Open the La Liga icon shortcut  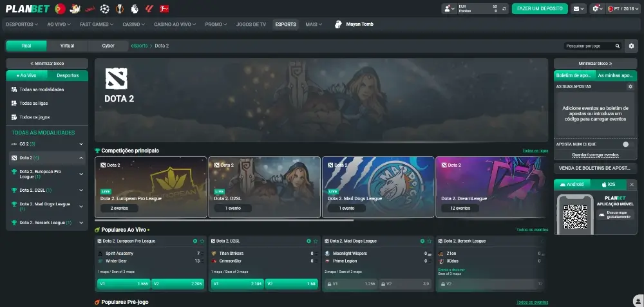[149, 8]
